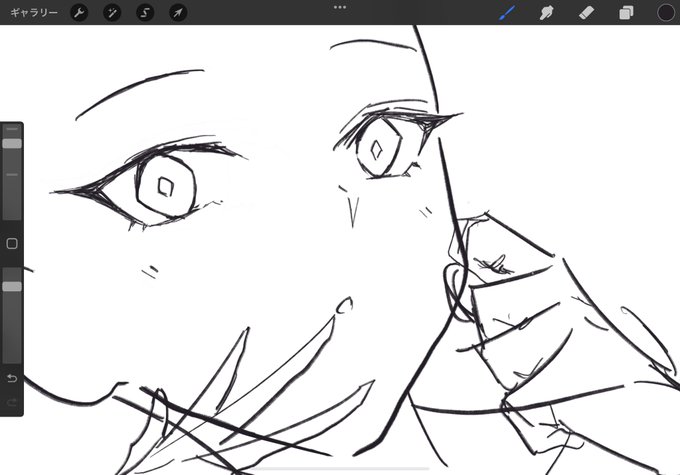Open the active color picker circle
680x475 pixels.
coord(666,13)
